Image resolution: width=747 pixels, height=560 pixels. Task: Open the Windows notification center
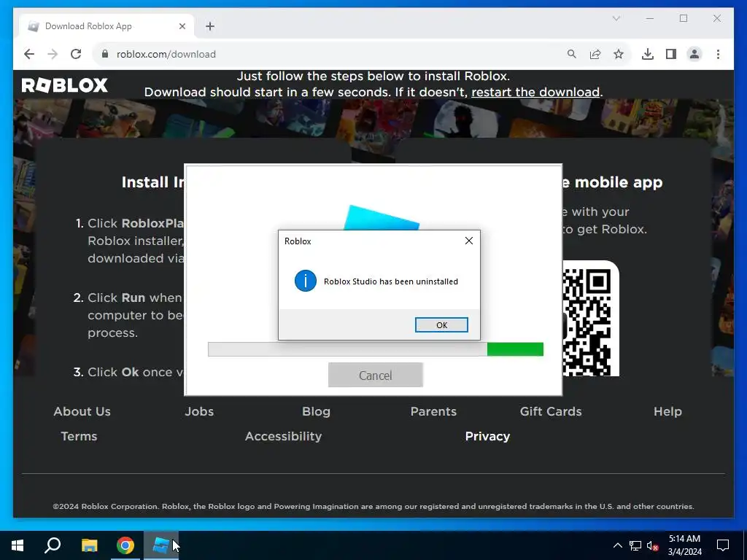click(x=723, y=545)
